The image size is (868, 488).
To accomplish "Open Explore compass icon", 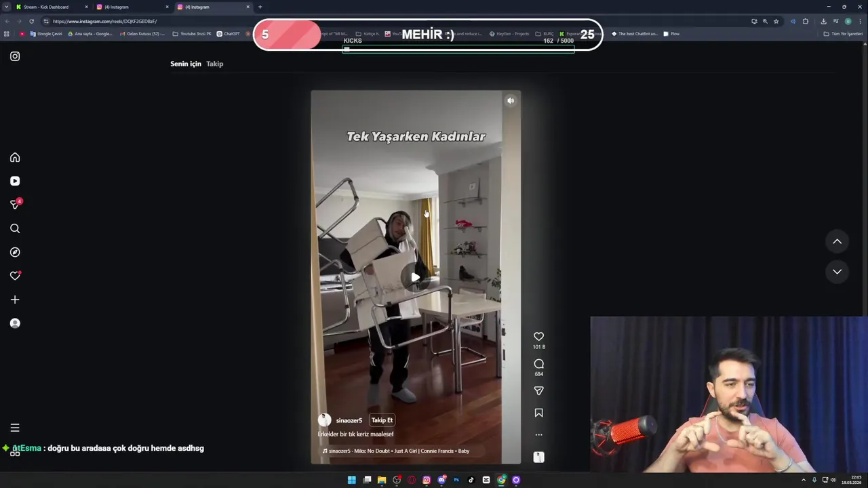I will [15, 252].
